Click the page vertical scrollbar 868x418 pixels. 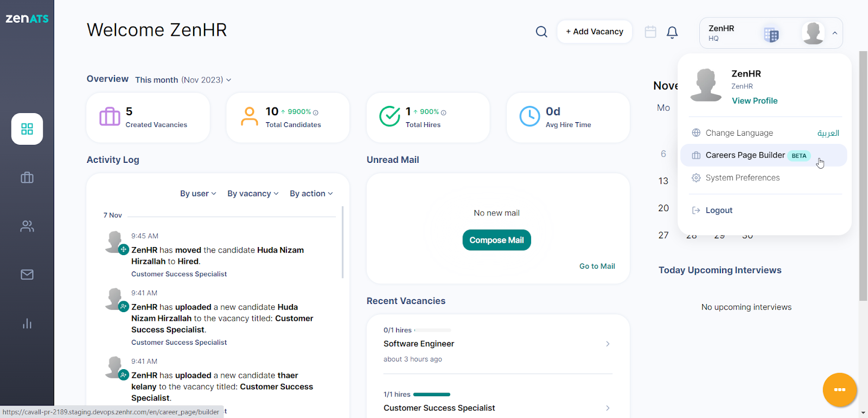coord(863,176)
